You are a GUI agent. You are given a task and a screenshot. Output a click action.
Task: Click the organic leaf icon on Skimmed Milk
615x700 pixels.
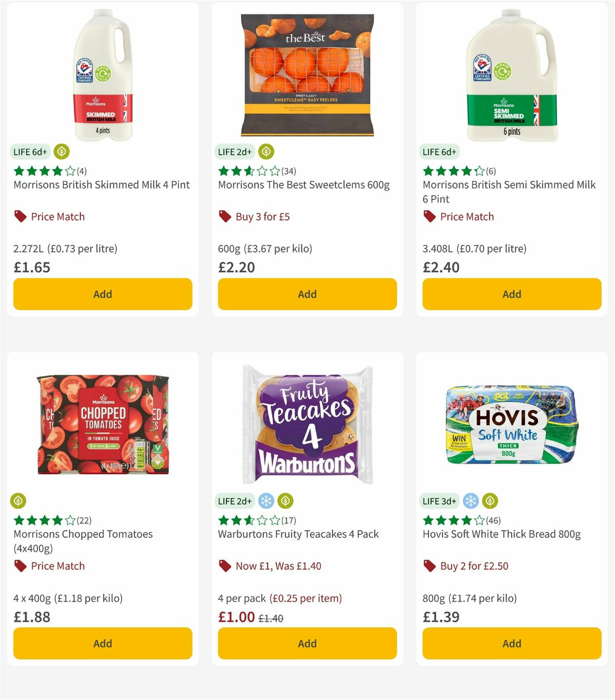tap(61, 152)
